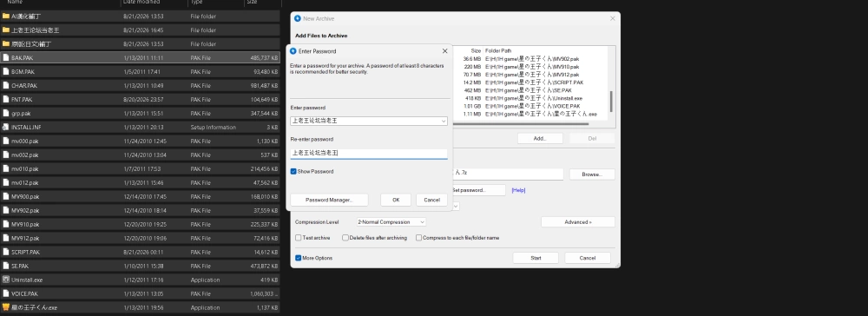Image resolution: width=868 pixels, height=316 pixels.
Task: Sort by Size column in Explorer
Action: point(252,3)
